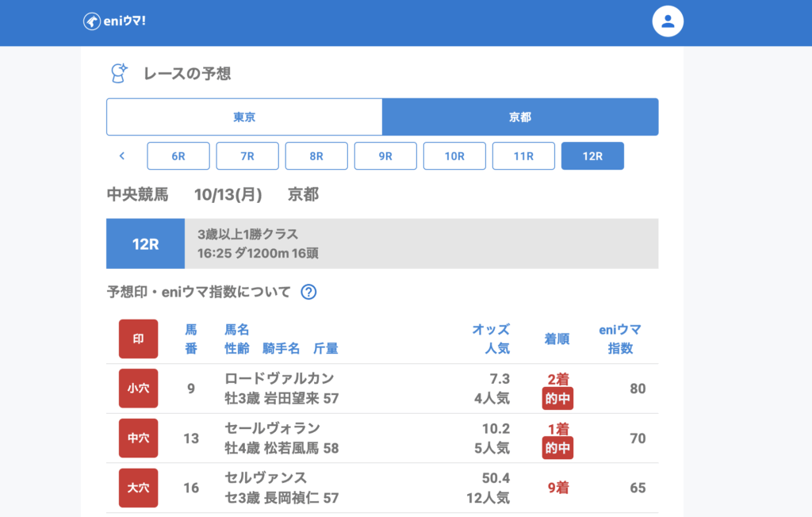Click the eniウマ! logo in header
Viewport: 812px width, 517px height.
pyautogui.click(x=114, y=21)
